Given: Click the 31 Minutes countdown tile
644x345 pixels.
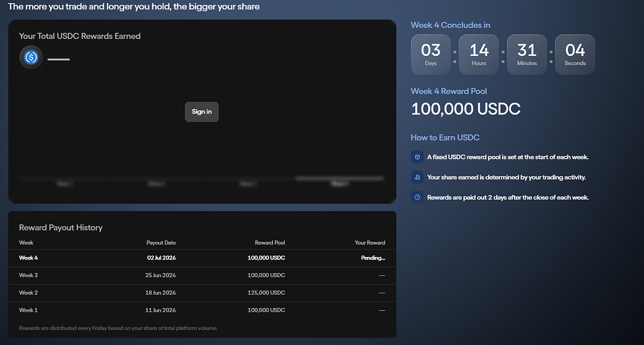Looking at the screenshot, I should pyautogui.click(x=527, y=54).
